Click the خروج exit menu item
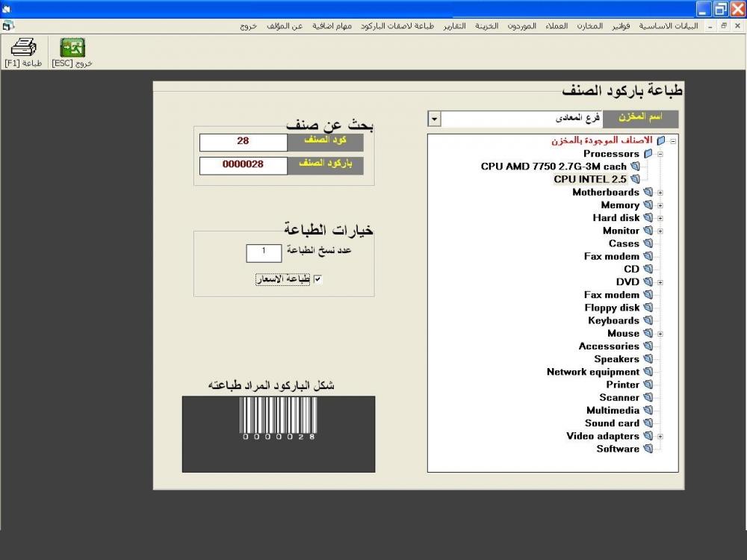 (248, 25)
